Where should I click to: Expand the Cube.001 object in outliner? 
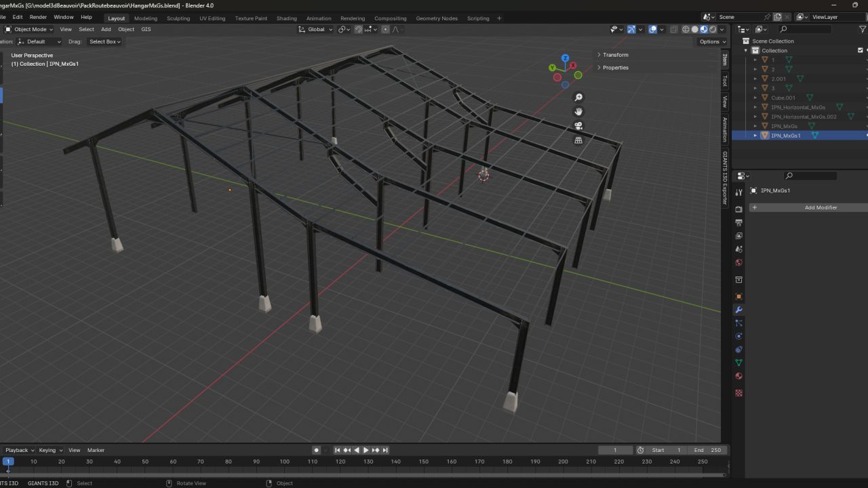(x=755, y=98)
